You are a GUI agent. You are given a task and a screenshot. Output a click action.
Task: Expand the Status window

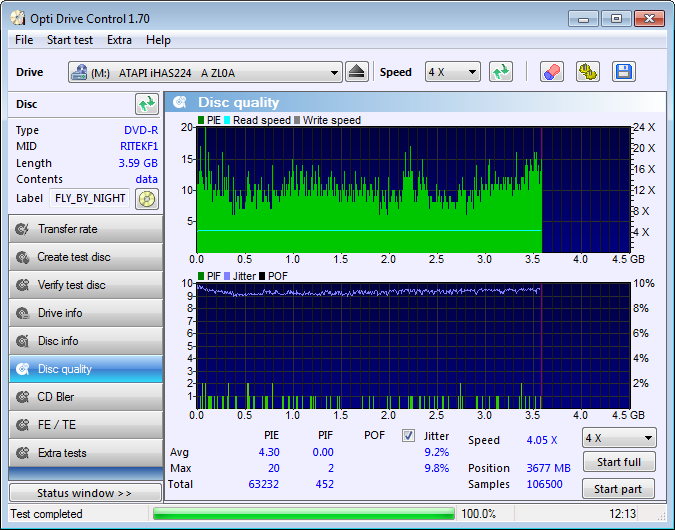(85, 493)
